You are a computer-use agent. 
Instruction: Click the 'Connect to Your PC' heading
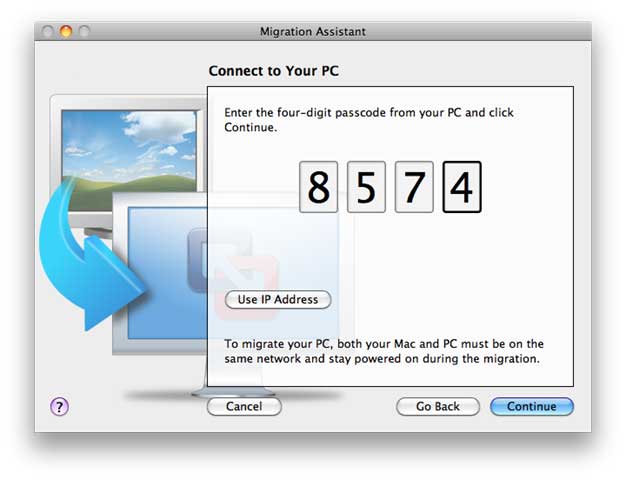coord(273,71)
